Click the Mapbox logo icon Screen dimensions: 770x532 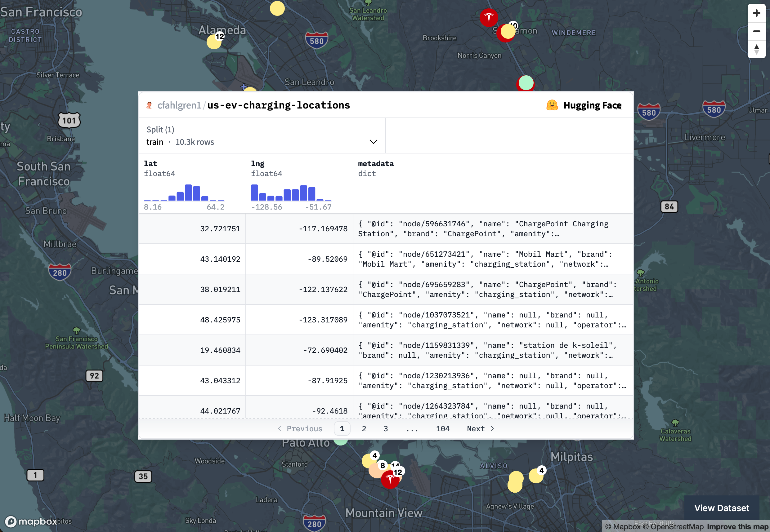(x=11, y=521)
